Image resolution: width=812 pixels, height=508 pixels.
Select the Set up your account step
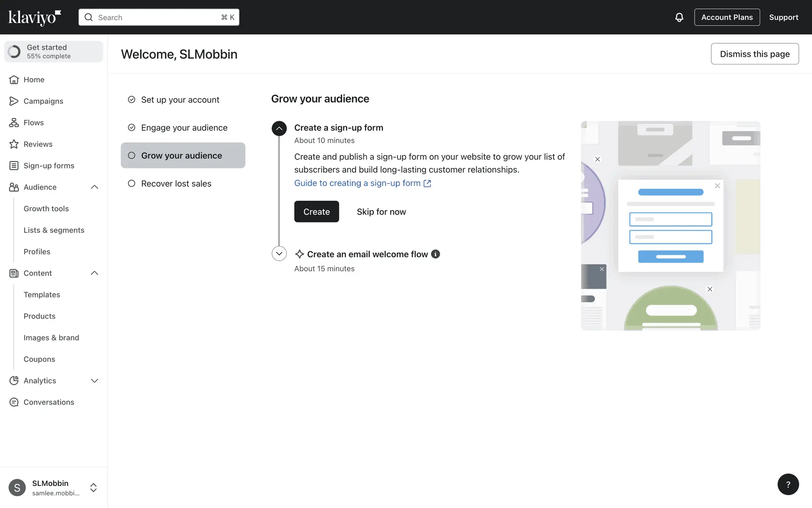coord(180,100)
